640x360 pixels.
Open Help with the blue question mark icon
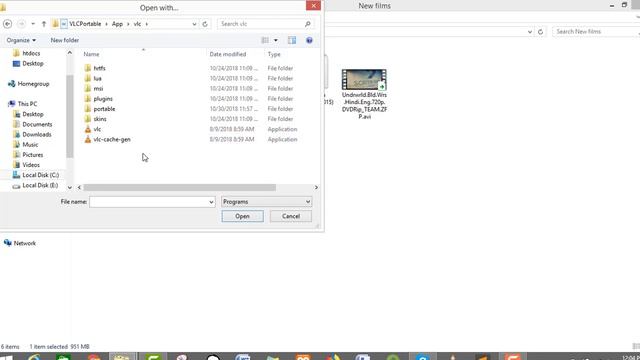(x=309, y=40)
